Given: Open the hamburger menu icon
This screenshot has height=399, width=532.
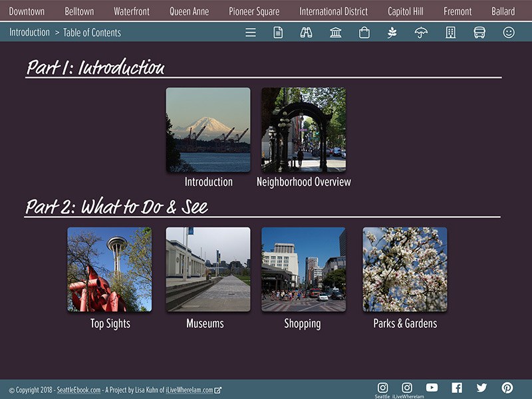Looking at the screenshot, I should click(251, 33).
